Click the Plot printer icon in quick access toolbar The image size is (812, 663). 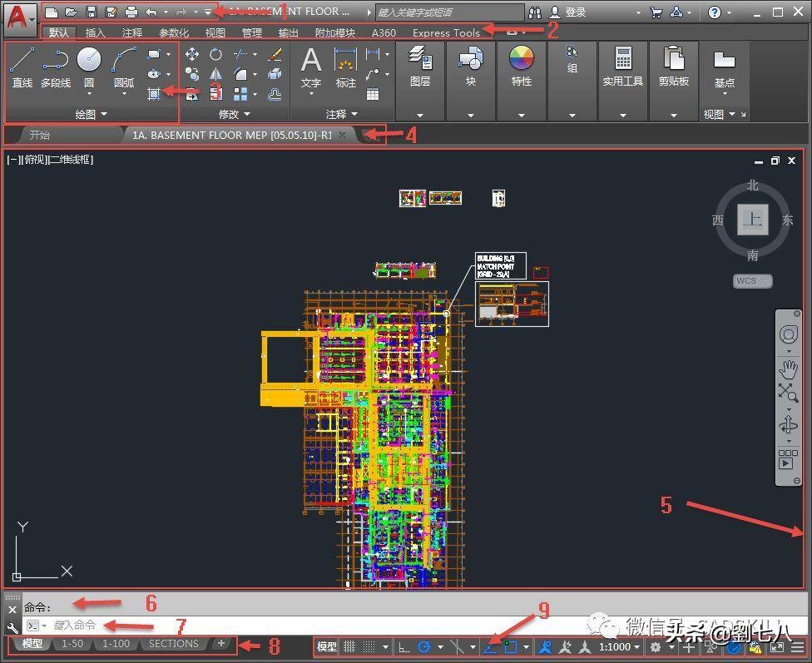point(131,12)
